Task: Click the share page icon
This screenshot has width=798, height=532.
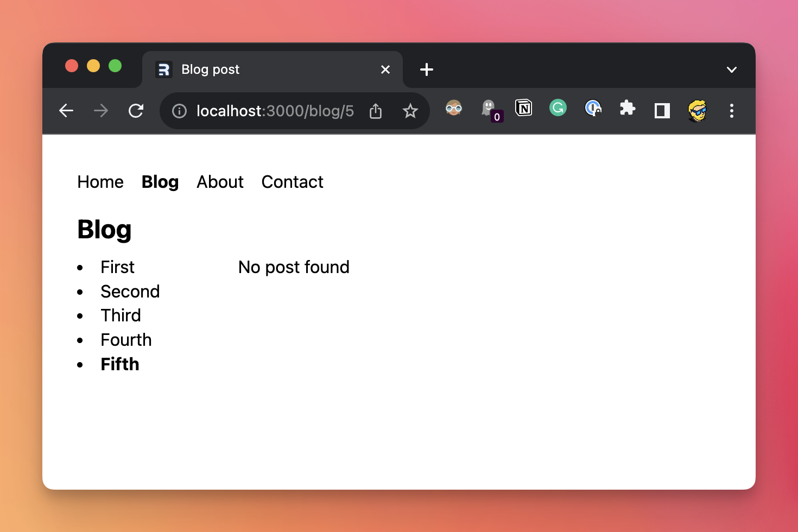Action: (x=376, y=111)
